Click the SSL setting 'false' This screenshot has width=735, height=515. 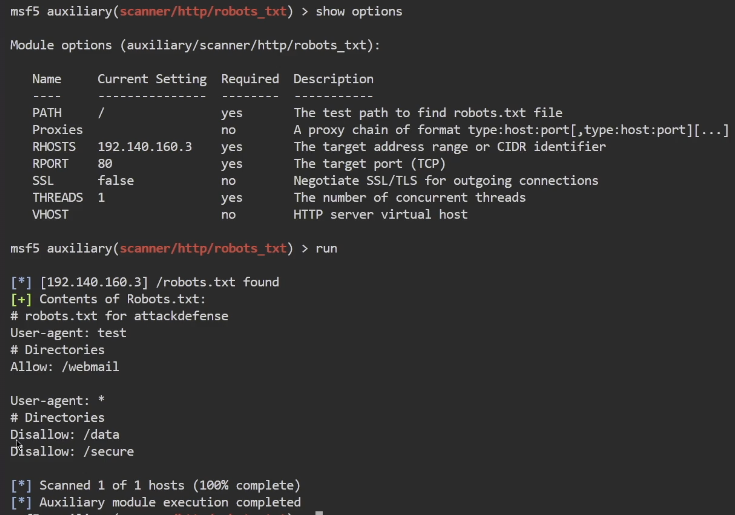pyautogui.click(x=116, y=181)
